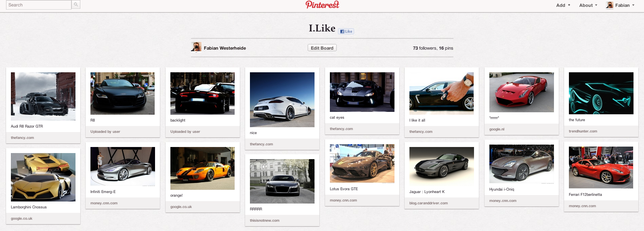Open the R8 pin image
Screen dimensions: 644x231
click(x=123, y=93)
